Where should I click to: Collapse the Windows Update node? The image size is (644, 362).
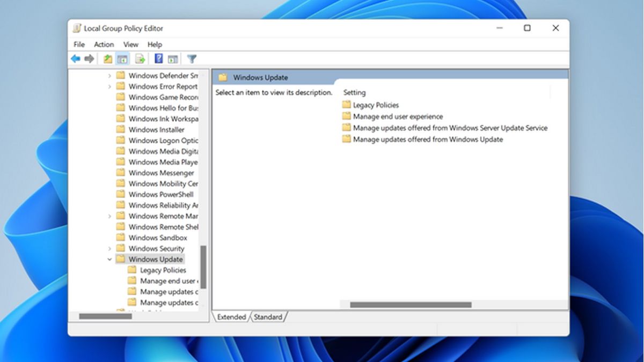[x=110, y=259]
